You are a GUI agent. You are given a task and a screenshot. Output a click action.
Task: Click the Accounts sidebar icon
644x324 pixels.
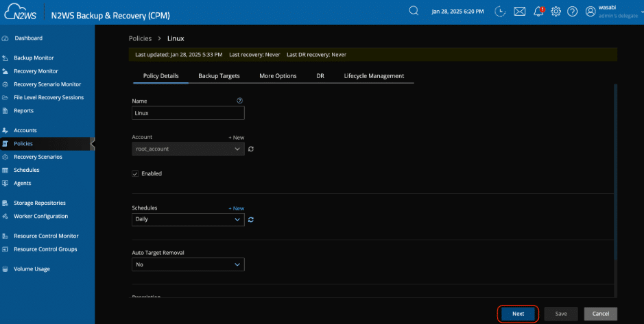click(x=5, y=130)
